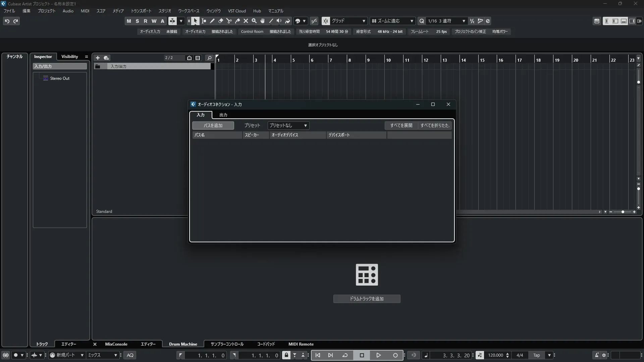Select the Scissors split tool

[229, 21]
